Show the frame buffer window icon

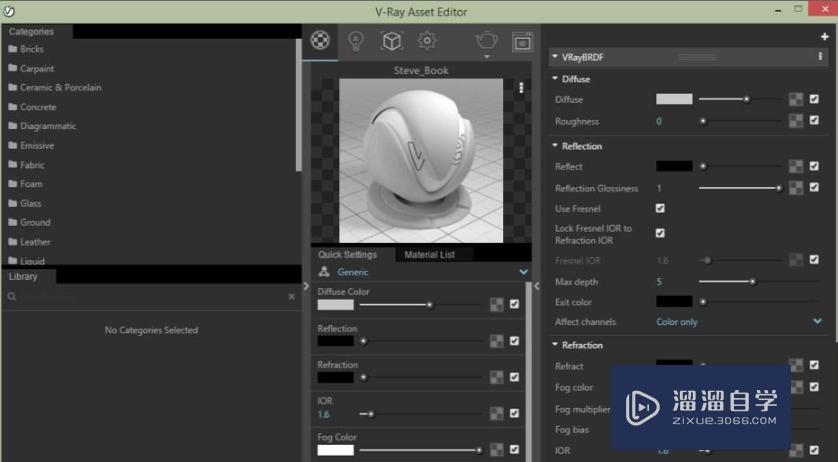[x=522, y=41]
